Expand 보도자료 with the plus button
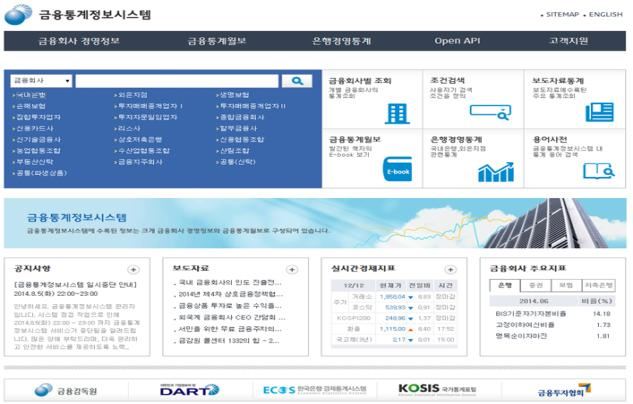The width and height of the screenshot is (633, 404). click(291, 269)
